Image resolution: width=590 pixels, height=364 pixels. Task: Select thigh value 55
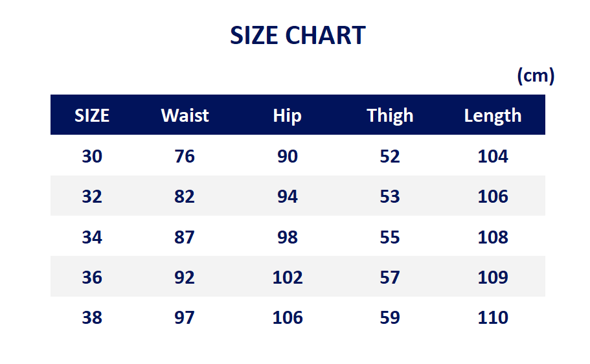pyautogui.click(x=390, y=237)
